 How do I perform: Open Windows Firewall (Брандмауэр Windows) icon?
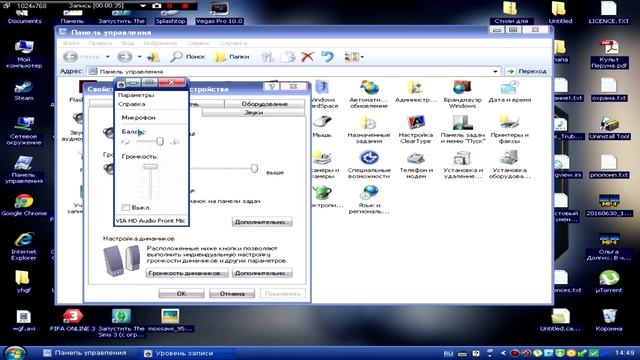pyautogui.click(x=462, y=94)
